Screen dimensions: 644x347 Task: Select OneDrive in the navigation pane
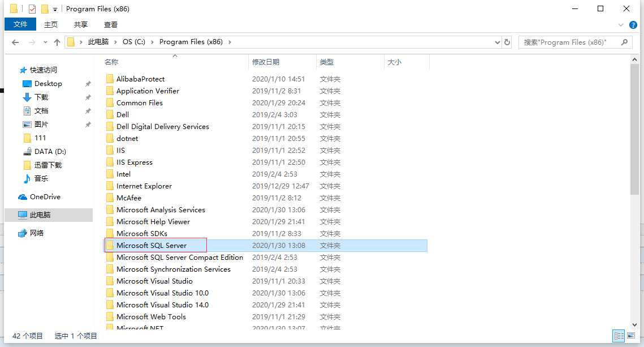pos(45,196)
